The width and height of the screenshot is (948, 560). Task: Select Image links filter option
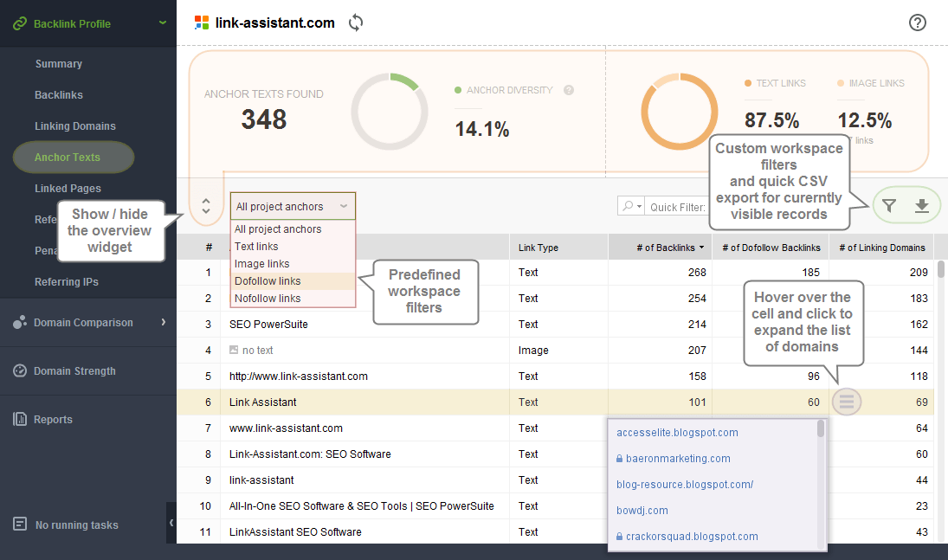pyautogui.click(x=293, y=264)
